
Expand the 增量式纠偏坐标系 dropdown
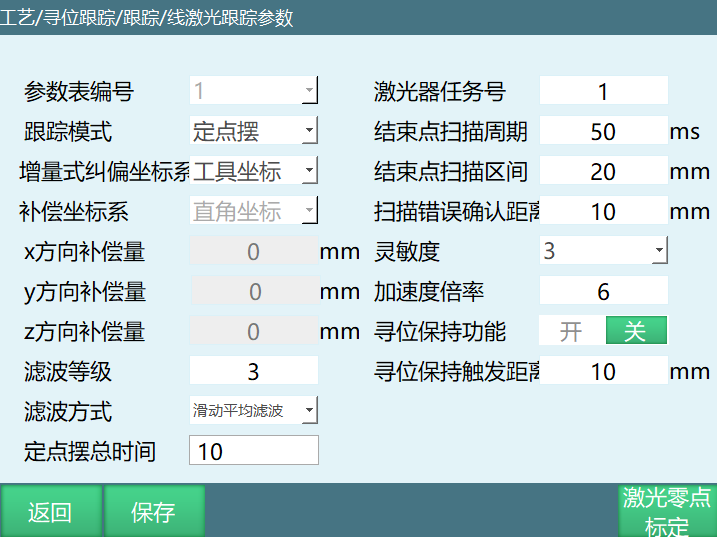point(253,171)
